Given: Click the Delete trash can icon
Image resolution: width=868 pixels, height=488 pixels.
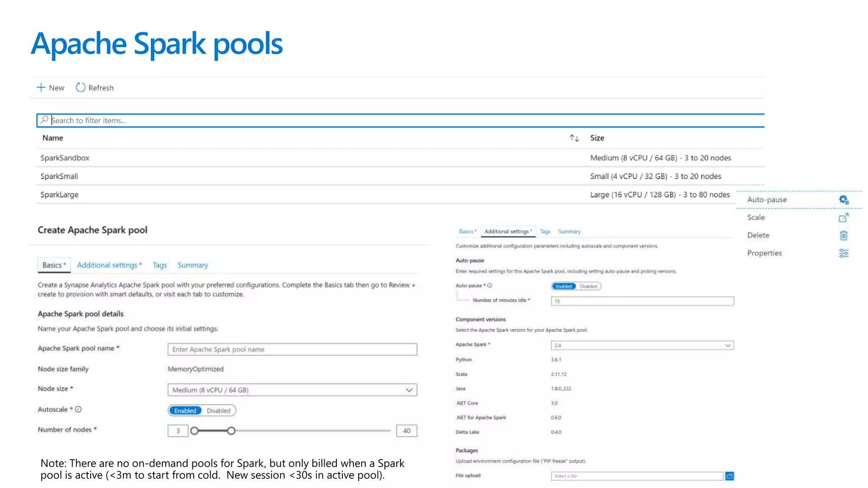Looking at the screenshot, I should tap(843, 236).
